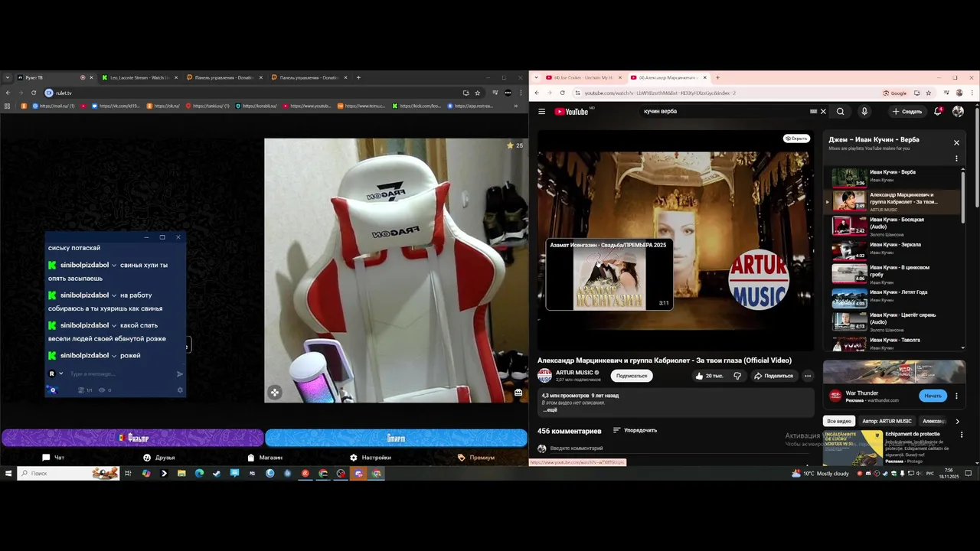Dislike the video with thumbs-down icon

(737, 376)
